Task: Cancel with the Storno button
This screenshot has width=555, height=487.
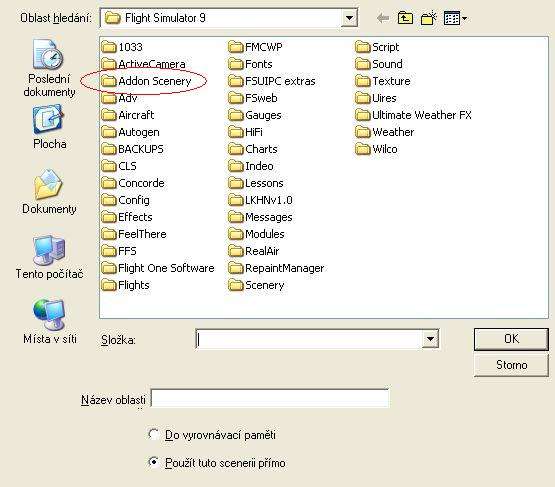Action: coord(511,365)
